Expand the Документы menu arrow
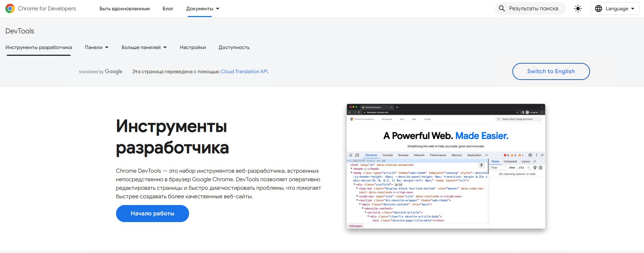Image resolution: width=644 pixels, height=253 pixels. pos(218,9)
